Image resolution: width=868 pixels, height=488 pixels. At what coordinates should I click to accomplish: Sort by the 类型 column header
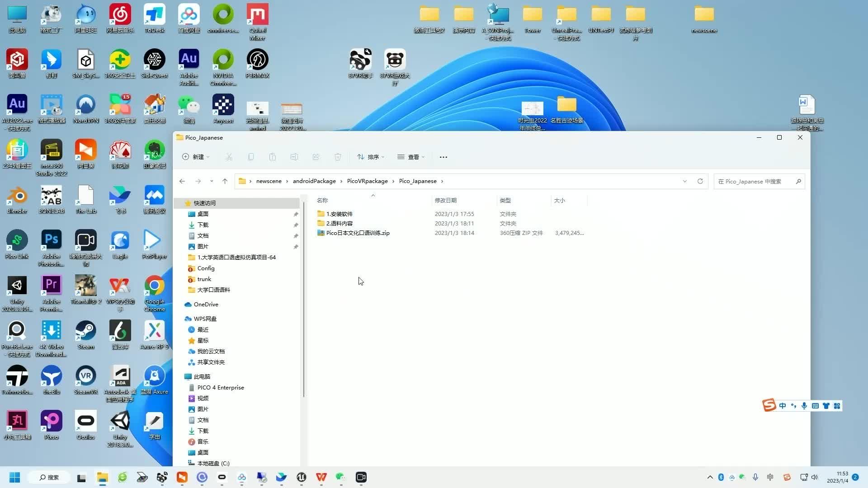505,200
